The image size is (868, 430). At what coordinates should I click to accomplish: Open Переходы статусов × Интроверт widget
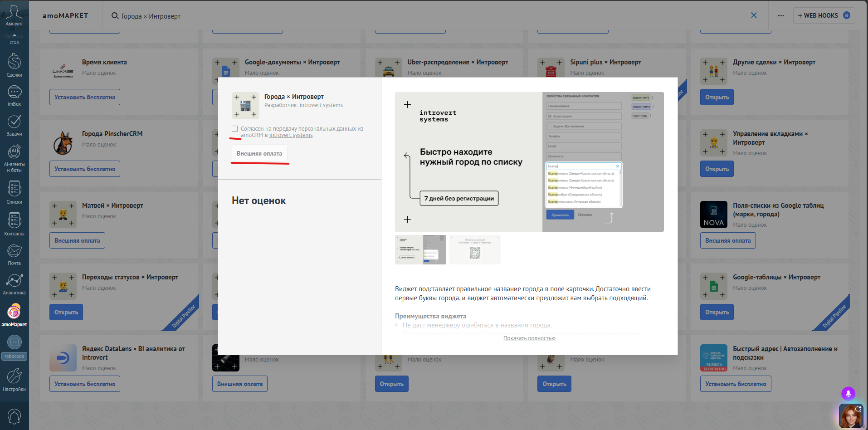[66, 312]
